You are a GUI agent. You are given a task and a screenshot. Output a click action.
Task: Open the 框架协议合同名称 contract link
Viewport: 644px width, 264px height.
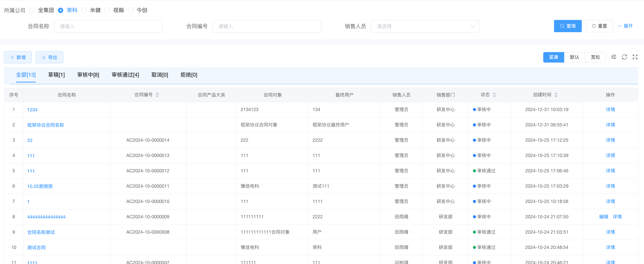[45, 125]
